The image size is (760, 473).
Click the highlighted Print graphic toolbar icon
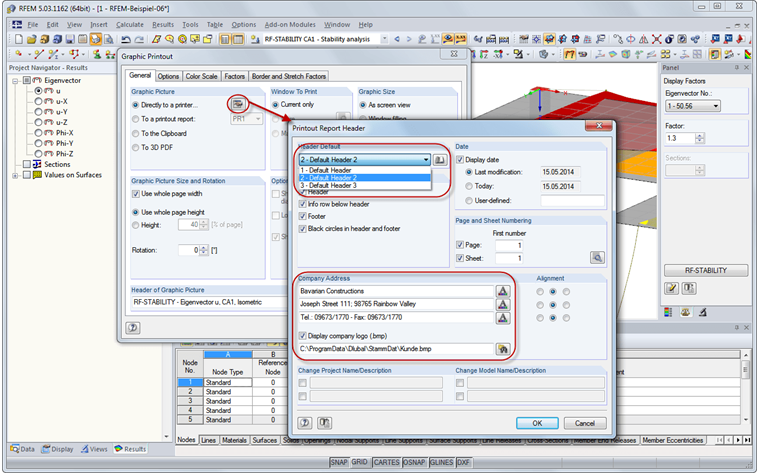[x=95, y=39]
